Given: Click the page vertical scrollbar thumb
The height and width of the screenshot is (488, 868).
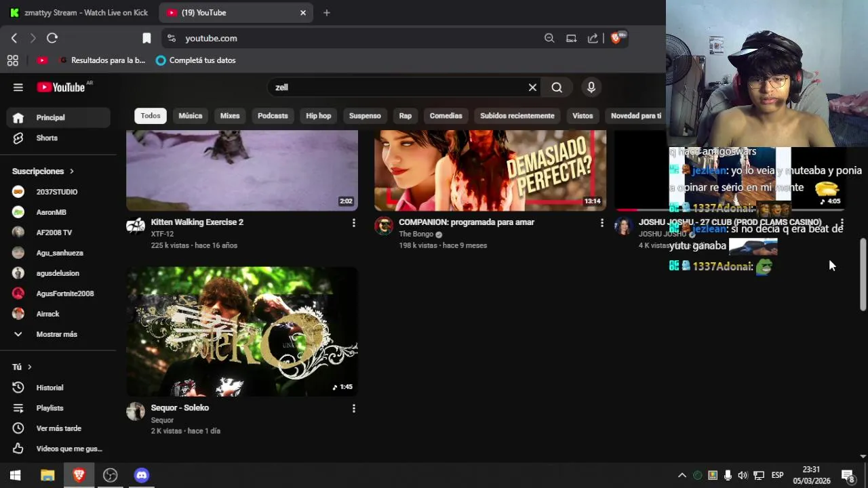Looking at the screenshot, I should (863, 274).
